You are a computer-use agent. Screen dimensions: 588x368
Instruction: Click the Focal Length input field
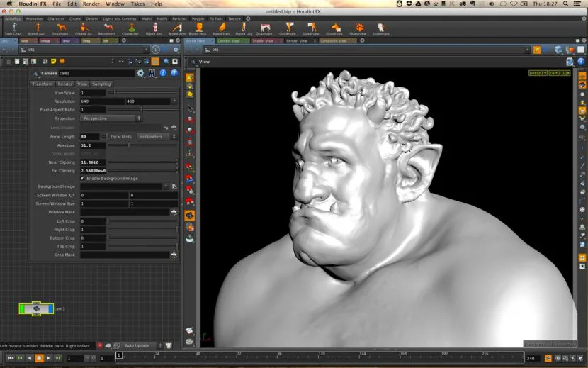point(90,137)
